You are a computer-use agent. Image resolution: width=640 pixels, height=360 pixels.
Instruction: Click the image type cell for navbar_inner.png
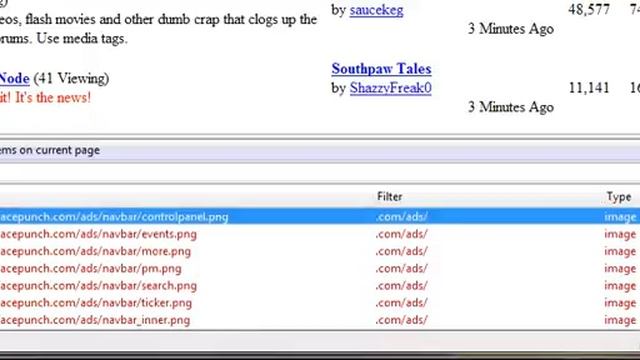tap(620, 320)
